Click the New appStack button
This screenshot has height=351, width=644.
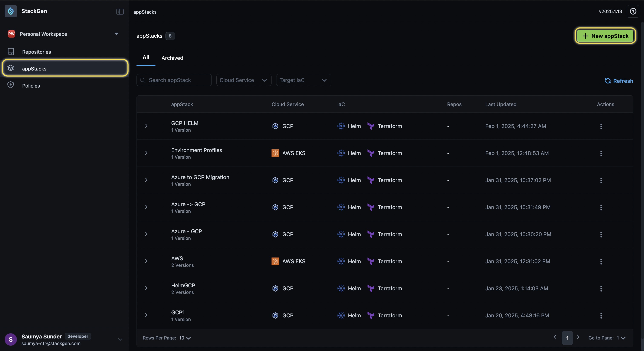point(605,36)
